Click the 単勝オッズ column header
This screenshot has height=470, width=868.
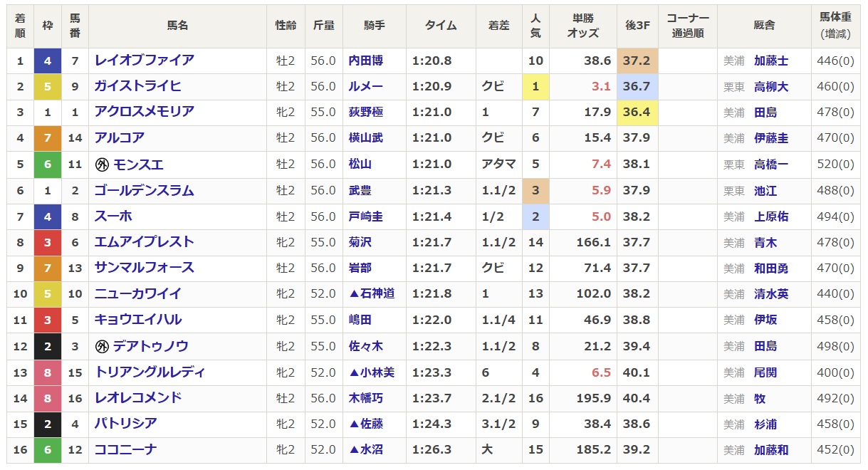tap(584, 26)
